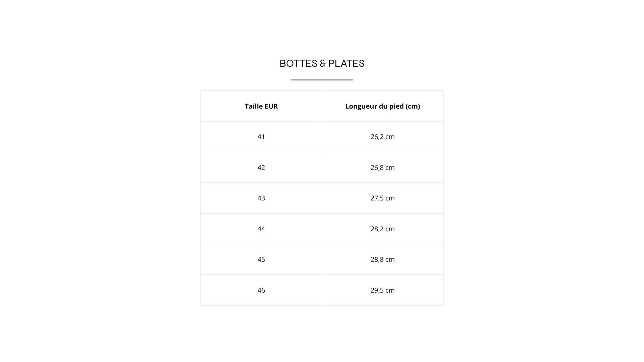Screen dimensions: 644x362
Task: Click the underline below the title
Action: pyautogui.click(x=322, y=80)
